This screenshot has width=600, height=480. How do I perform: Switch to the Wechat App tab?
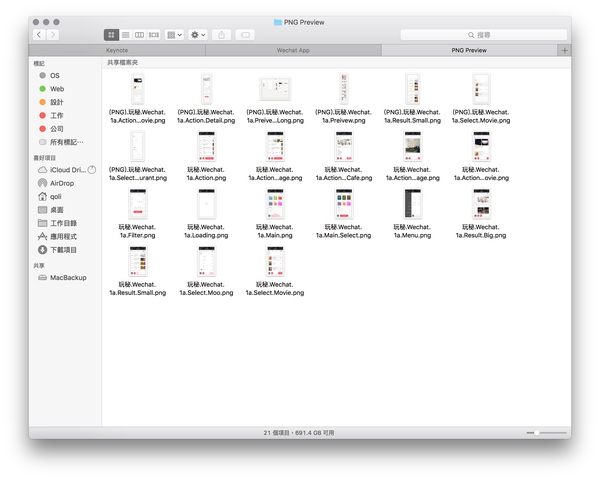(x=293, y=49)
